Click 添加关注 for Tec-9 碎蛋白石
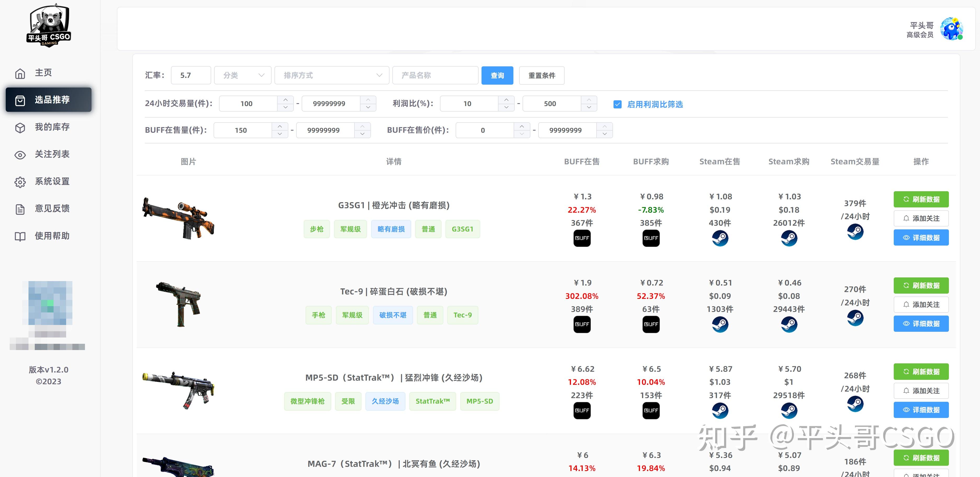Screen dimensions: 980x477 pos(921,304)
